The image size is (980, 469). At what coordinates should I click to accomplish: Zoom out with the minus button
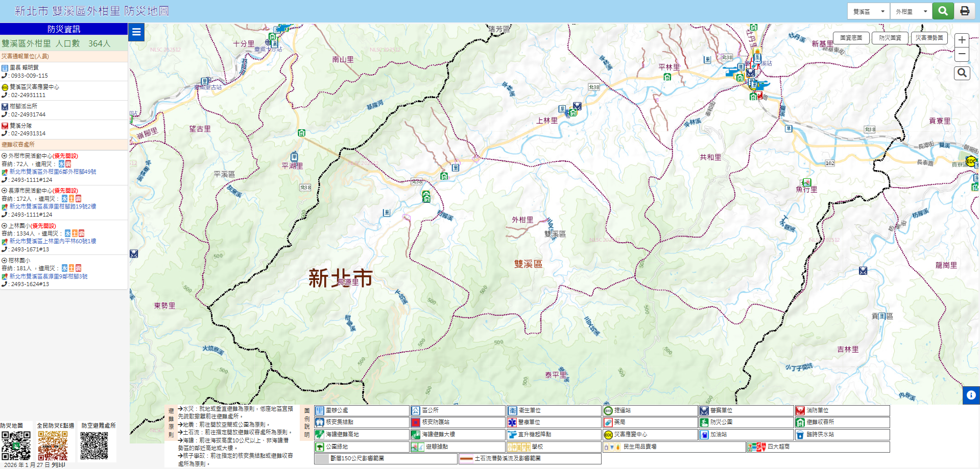click(x=962, y=54)
